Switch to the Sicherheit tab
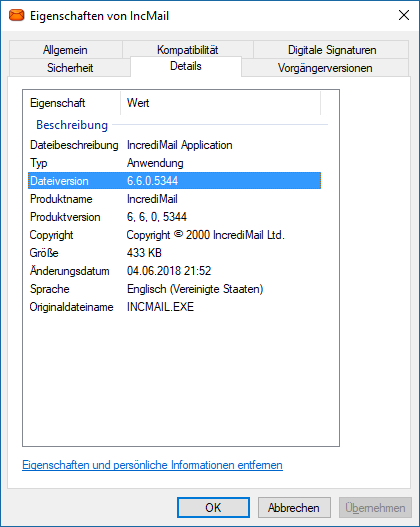 (x=70, y=68)
